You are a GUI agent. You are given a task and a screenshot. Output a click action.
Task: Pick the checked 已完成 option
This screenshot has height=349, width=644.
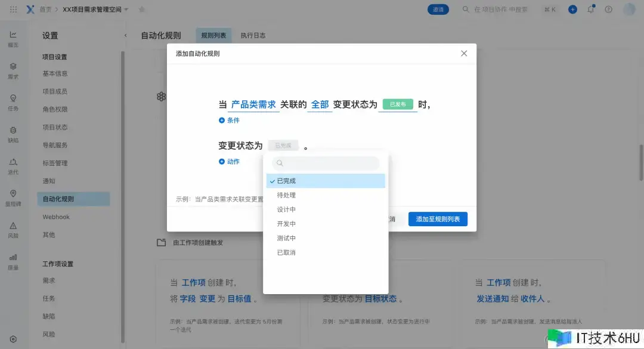[x=286, y=181]
